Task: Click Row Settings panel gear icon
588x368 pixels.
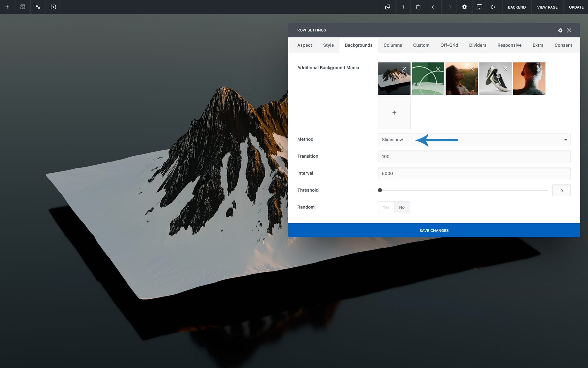Action: tap(560, 30)
